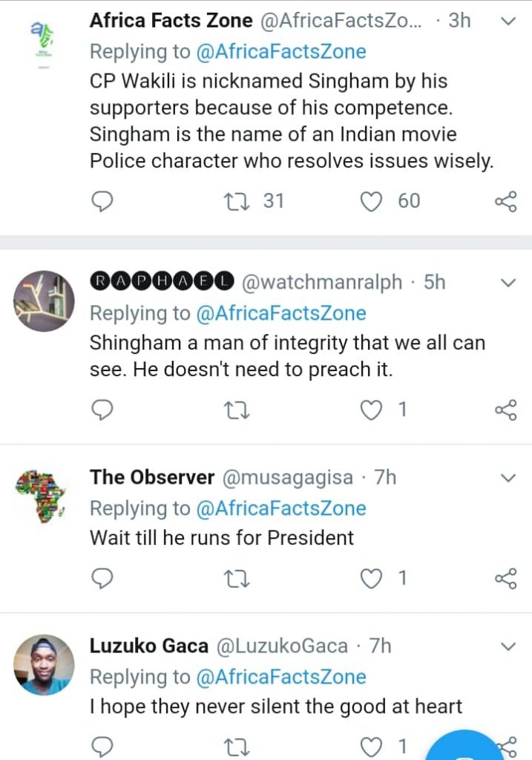Open @AfricaFactsZone link in Luzuko Gaca's reply

[x=280, y=677]
